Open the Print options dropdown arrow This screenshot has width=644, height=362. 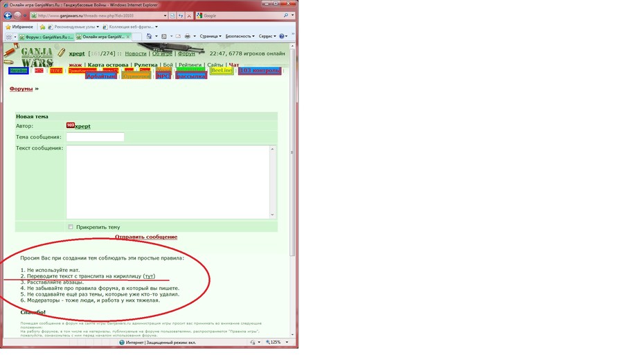[195, 36]
